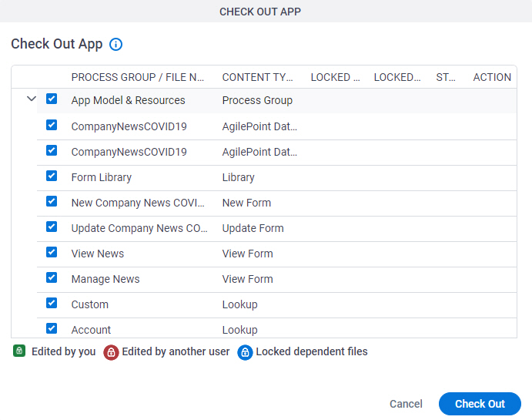The height and width of the screenshot is (420, 532).
Task: Click the Custom file name
Action: pos(89,304)
